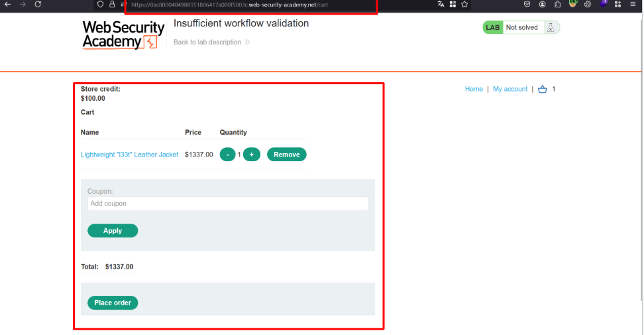Open the Pocket save icon

527,4
